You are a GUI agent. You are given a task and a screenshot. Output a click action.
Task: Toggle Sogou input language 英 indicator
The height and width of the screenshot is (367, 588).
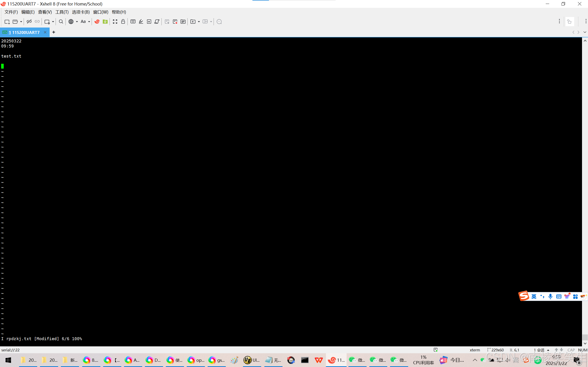click(x=534, y=296)
